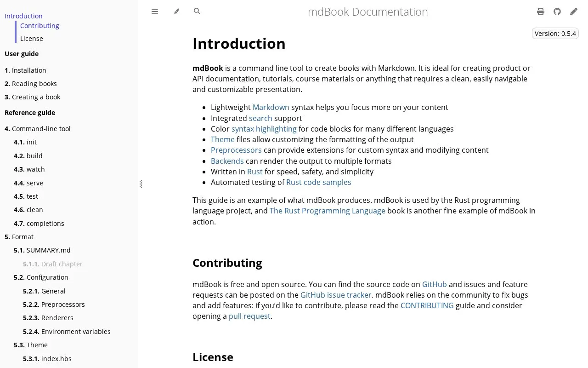The width and height of the screenshot is (588, 368).
Task: Open section 5.2.4. Environment variables
Action: click(67, 332)
